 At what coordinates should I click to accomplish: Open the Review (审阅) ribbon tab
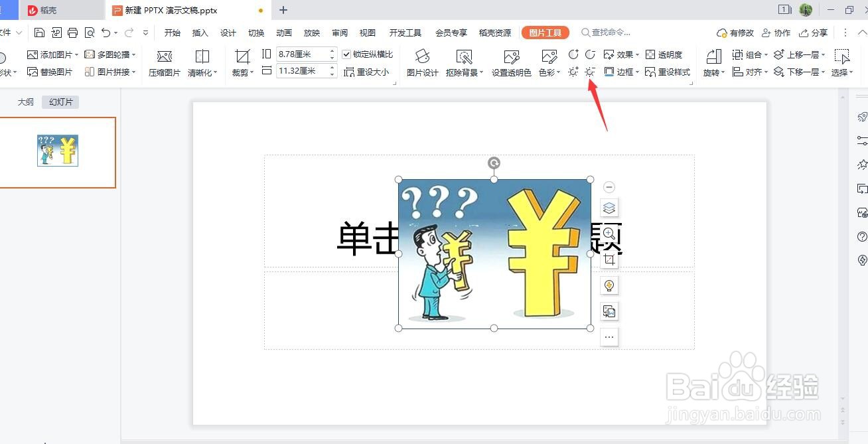340,33
